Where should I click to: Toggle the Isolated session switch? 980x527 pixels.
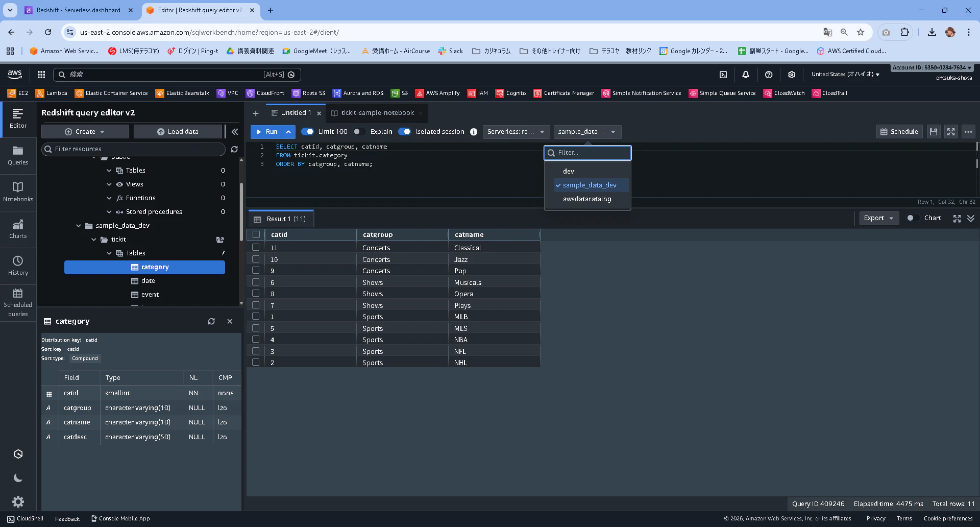coord(404,132)
